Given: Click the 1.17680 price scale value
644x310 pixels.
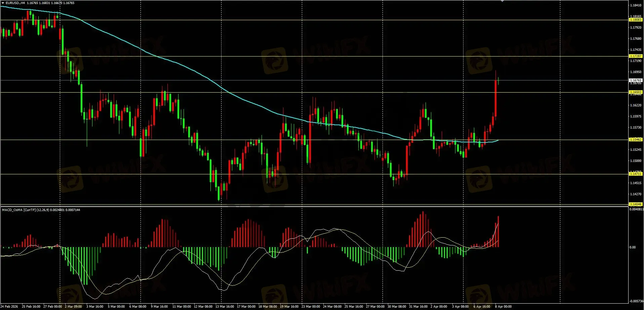Looking at the screenshot, I should 636,39.
